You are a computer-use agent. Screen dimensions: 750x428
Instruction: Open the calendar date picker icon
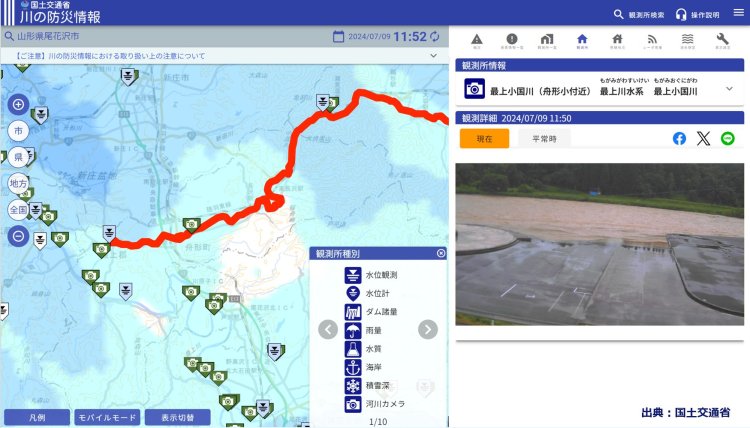pos(338,36)
